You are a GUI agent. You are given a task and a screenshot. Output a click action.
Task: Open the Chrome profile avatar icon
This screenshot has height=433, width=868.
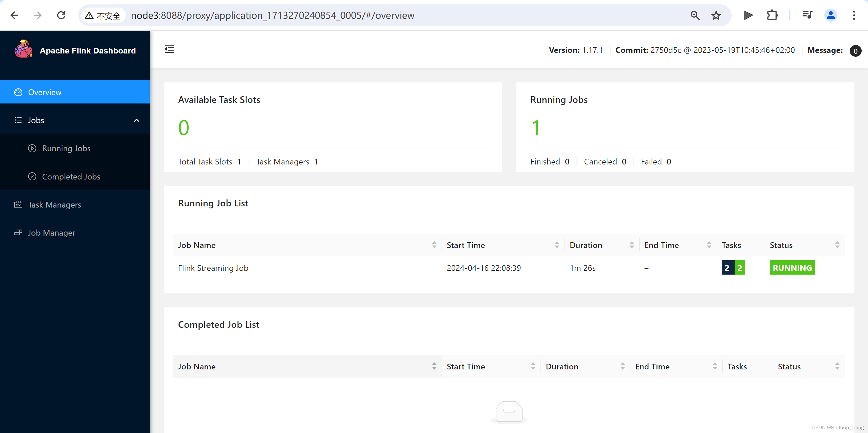click(x=831, y=15)
